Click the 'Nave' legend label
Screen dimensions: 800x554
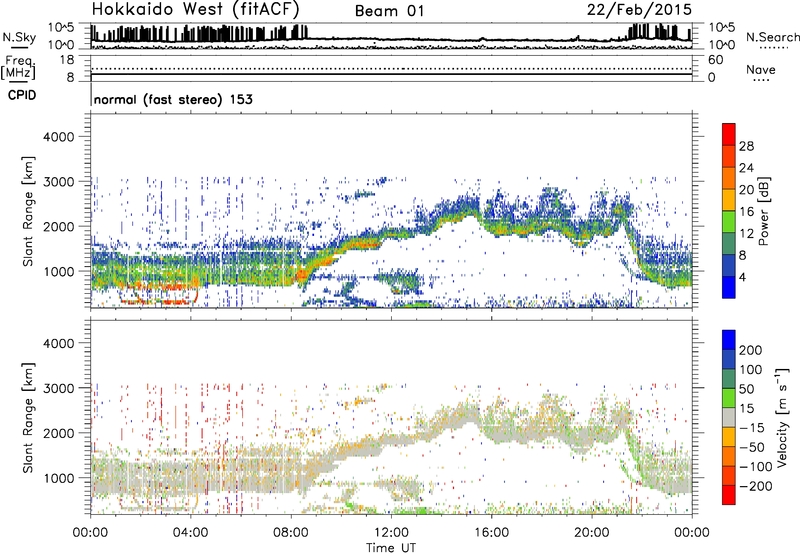760,69
